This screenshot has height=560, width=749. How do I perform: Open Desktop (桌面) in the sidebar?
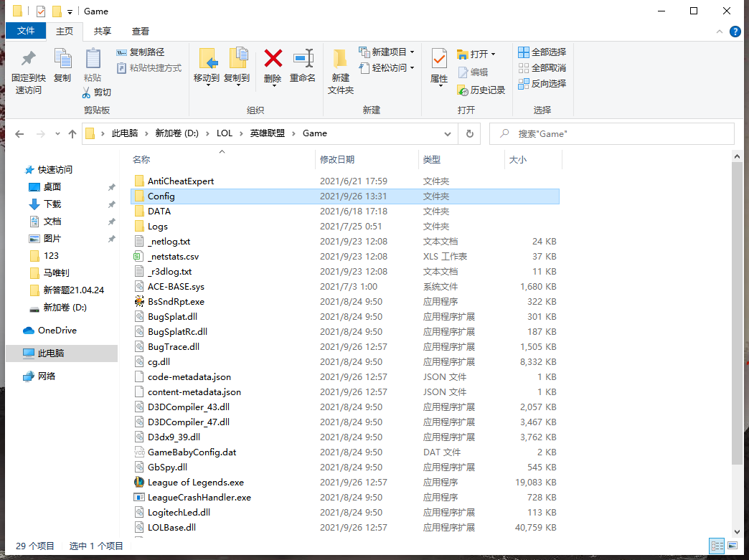tap(52, 186)
